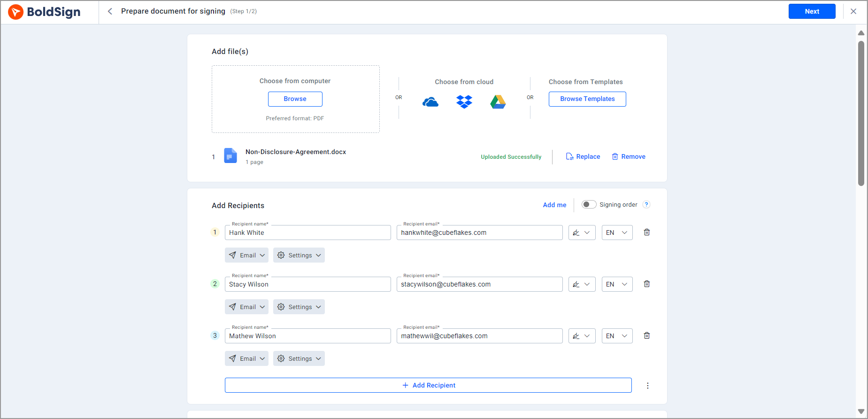The height and width of the screenshot is (419, 868).
Task: Click the Add file(s) heading
Action: [x=230, y=51]
